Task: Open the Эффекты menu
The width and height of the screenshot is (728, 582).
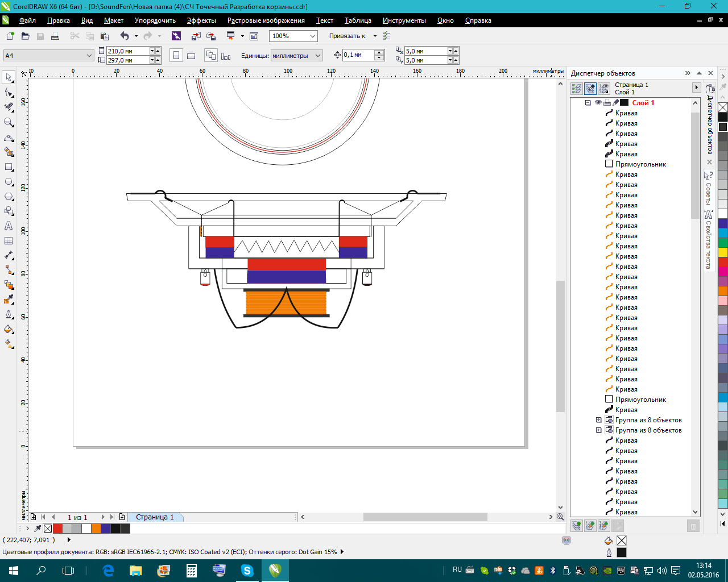Action: (201, 20)
